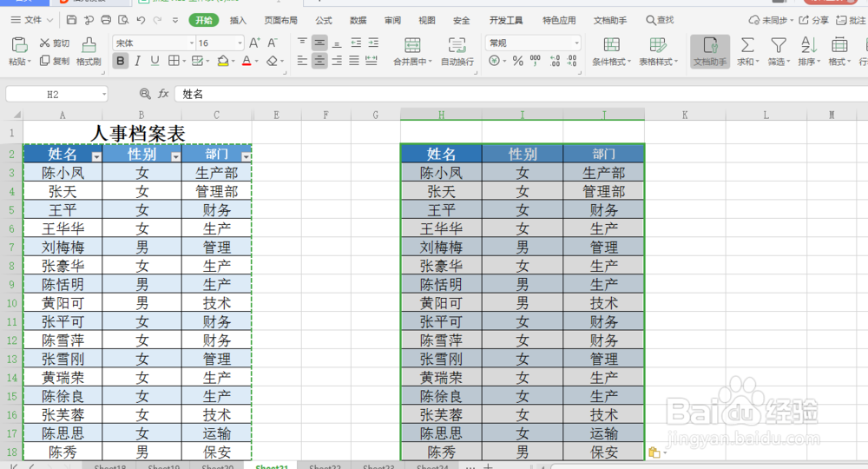Click the increase decimal places icon
This screenshot has height=469, width=868.
(555, 61)
